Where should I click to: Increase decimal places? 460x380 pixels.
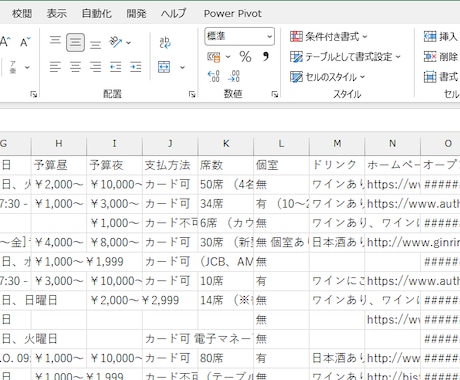[x=214, y=76]
